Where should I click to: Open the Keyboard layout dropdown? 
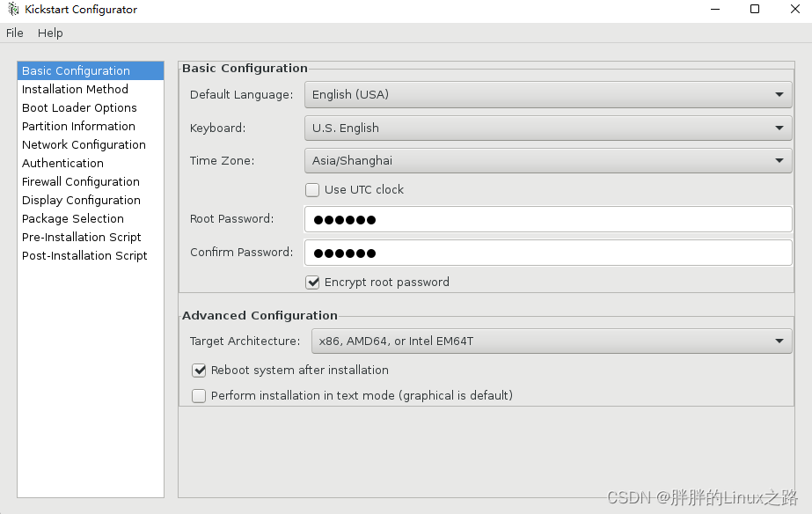(547, 128)
